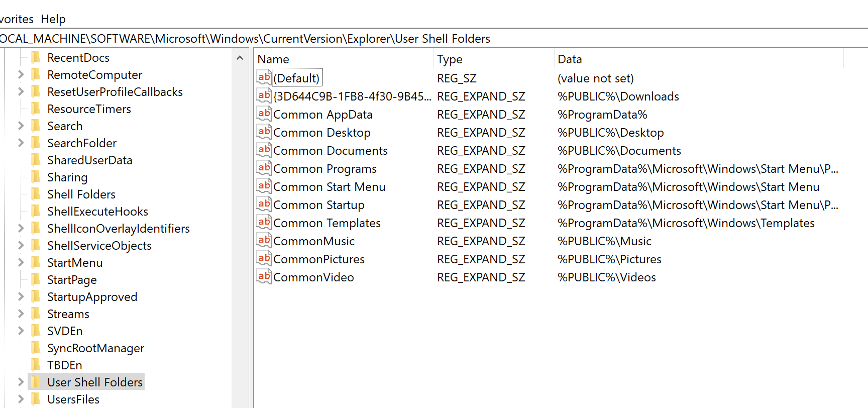Image resolution: width=868 pixels, height=408 pixels.
Task: Select the ResetUserProfileCallbacks tree key
Action: click(x=115, y=92)
